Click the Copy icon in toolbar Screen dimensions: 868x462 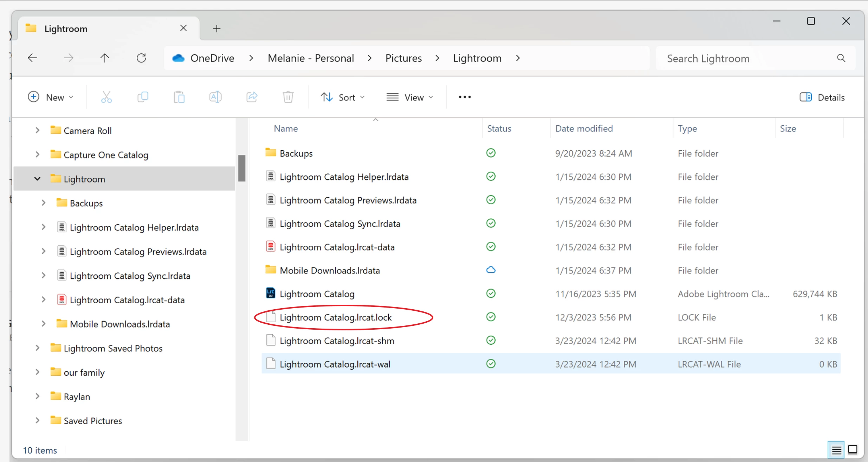143,97
